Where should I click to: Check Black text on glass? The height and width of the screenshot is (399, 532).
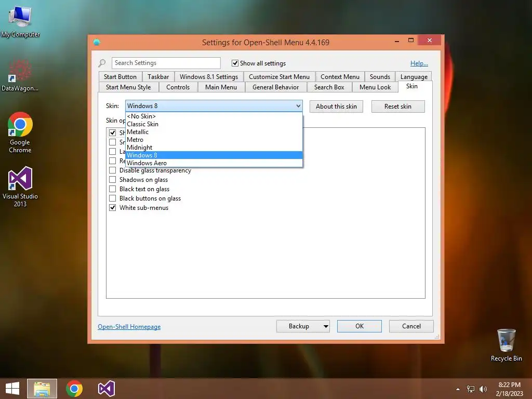pyautogui.click(x=112, y=189)
